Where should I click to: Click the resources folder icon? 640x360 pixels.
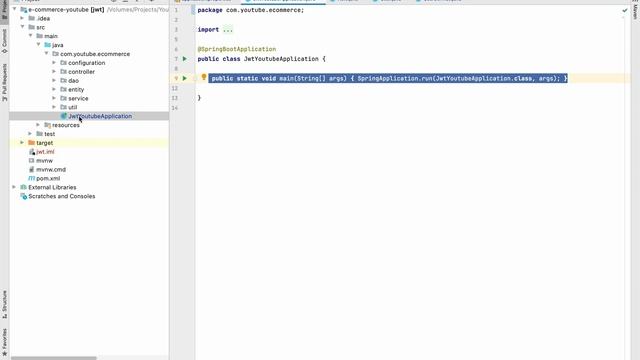(x=47, y=125)
